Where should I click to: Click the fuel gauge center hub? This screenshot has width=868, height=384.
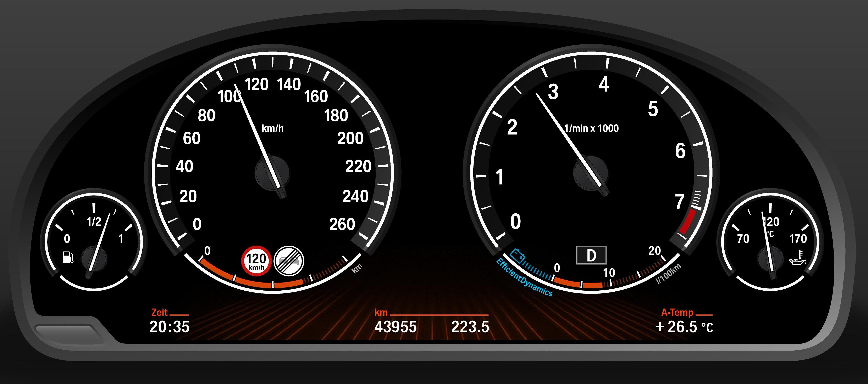[94, 259]
